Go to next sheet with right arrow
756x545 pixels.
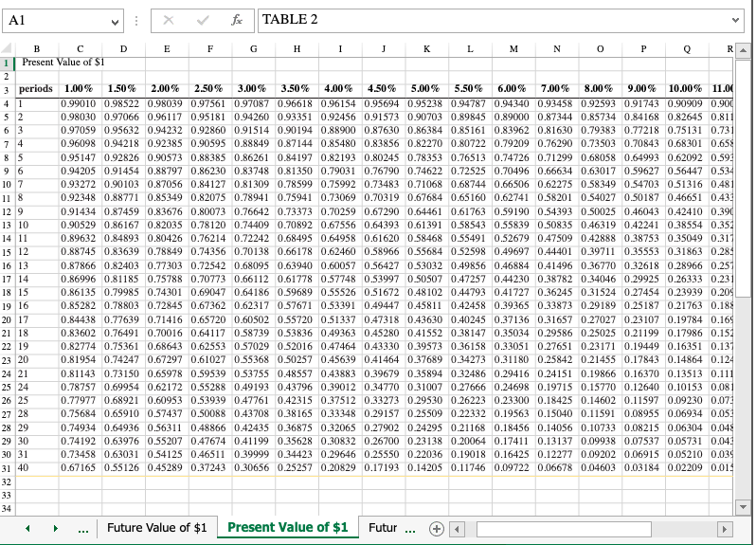click(x=56, y=529)
